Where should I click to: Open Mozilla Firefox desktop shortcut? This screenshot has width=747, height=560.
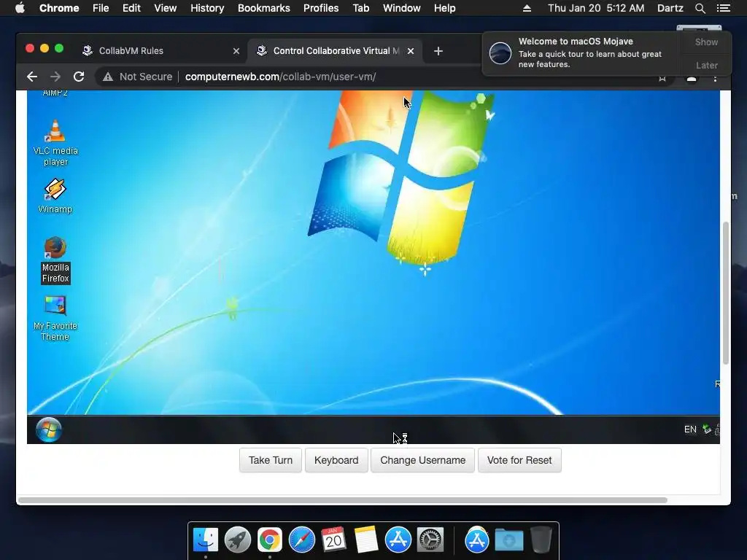pos(55,260)
